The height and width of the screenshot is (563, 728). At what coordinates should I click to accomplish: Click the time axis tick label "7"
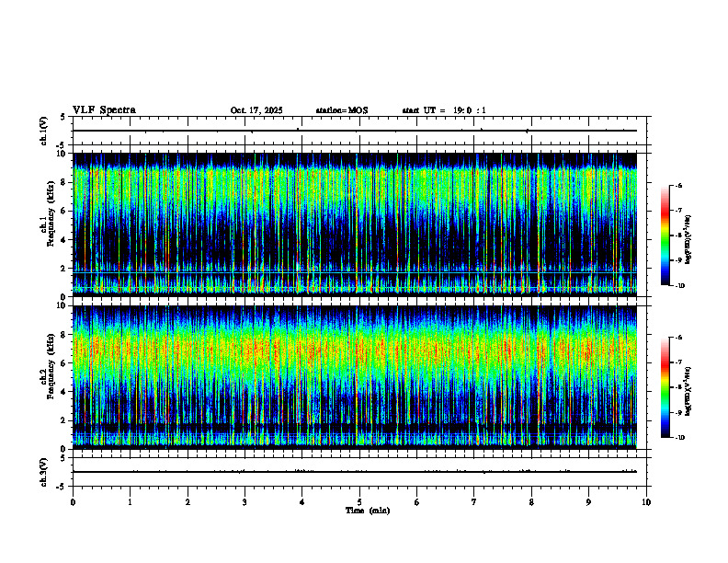pyautogui.click(x=474, y=502)
